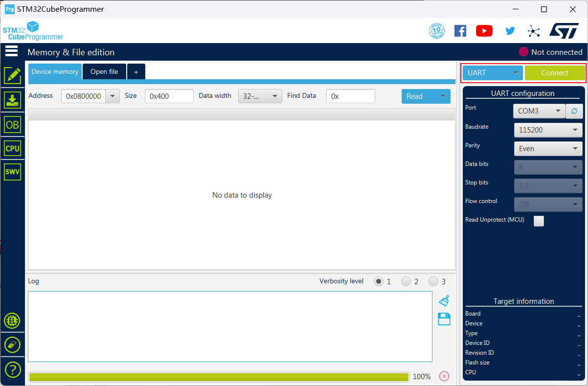
Task: Click the Device ID label
Action: click(x=477, y=343)
